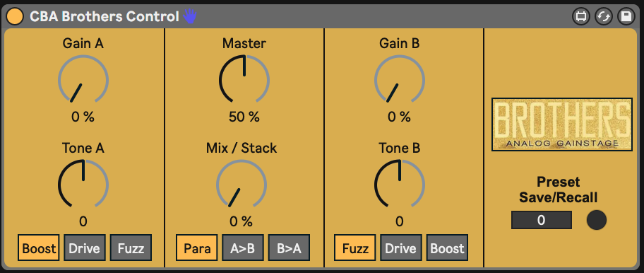
Task: Enable Para routing mode
Action: [197, 248]
